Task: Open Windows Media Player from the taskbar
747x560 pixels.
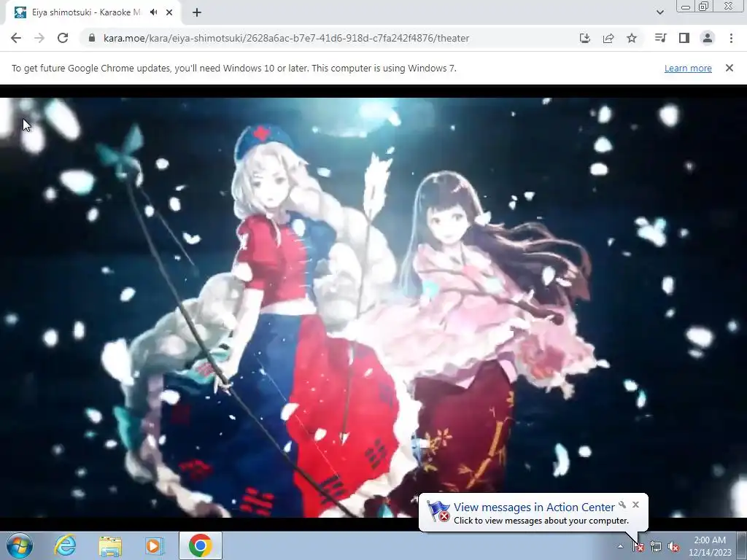Action: click(x=155, y=545)
